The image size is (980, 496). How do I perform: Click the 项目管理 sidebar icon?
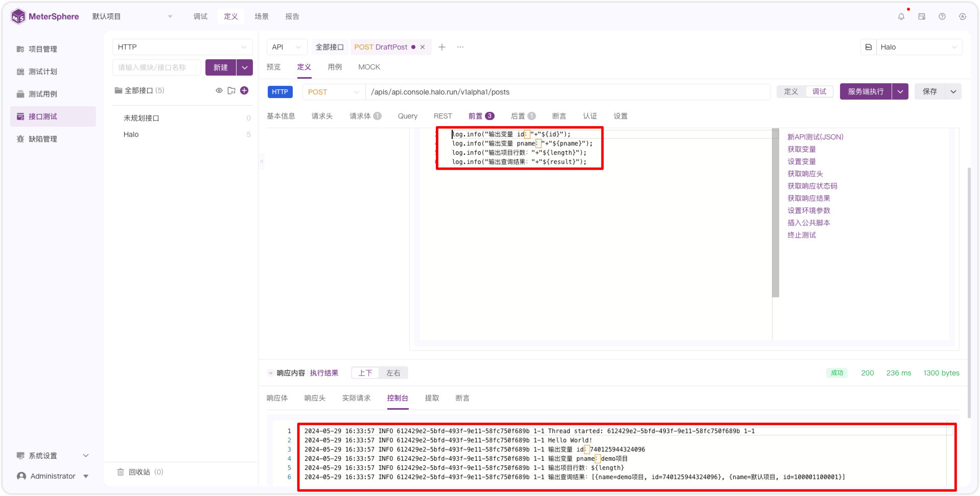point(20,49)
